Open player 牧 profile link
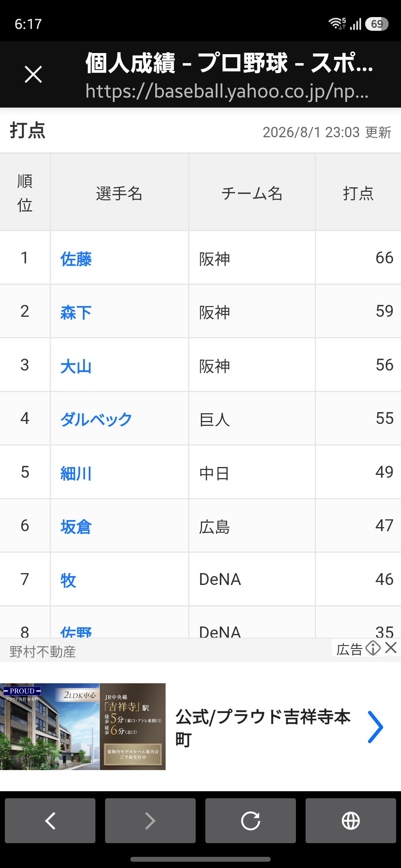This screenshot has height=868, width=401. 68,580
